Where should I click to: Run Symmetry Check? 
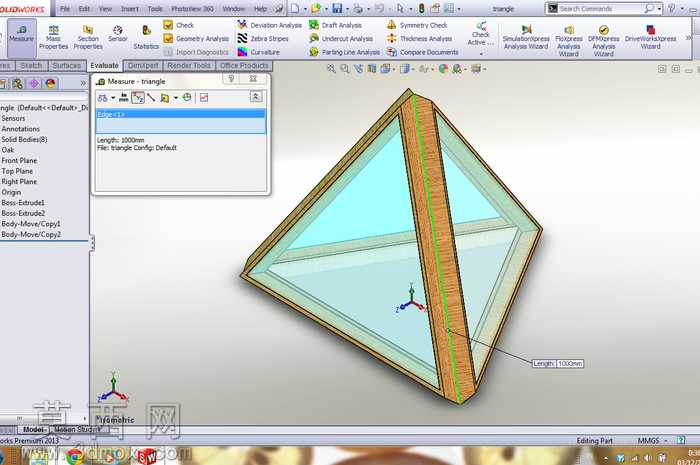417,25
